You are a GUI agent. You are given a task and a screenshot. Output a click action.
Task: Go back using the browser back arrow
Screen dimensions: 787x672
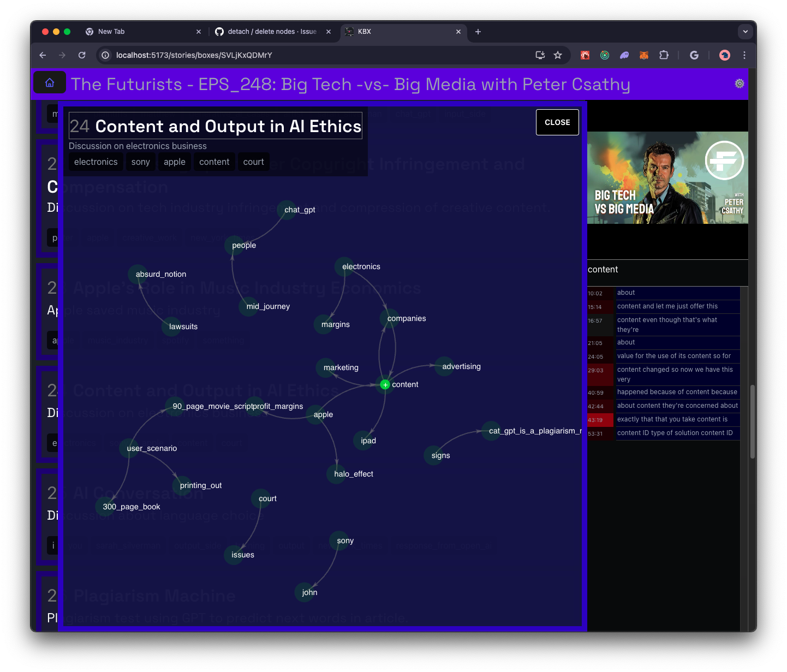coord(43,55)
